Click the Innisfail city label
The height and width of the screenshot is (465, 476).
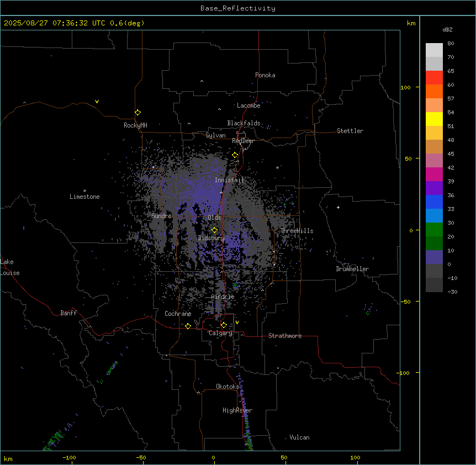[x=229, y=180]
